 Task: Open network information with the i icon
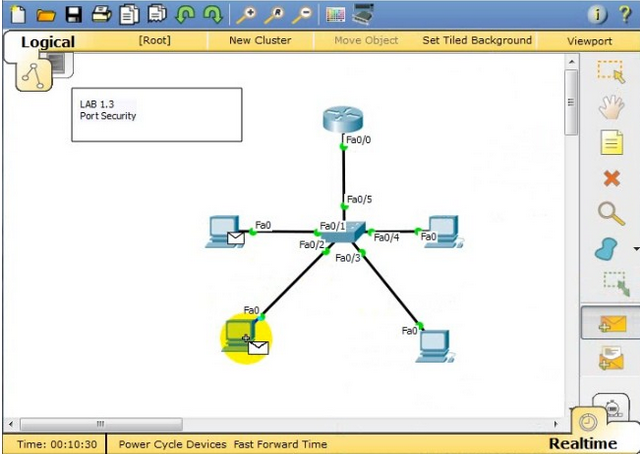tap(597, 15)
